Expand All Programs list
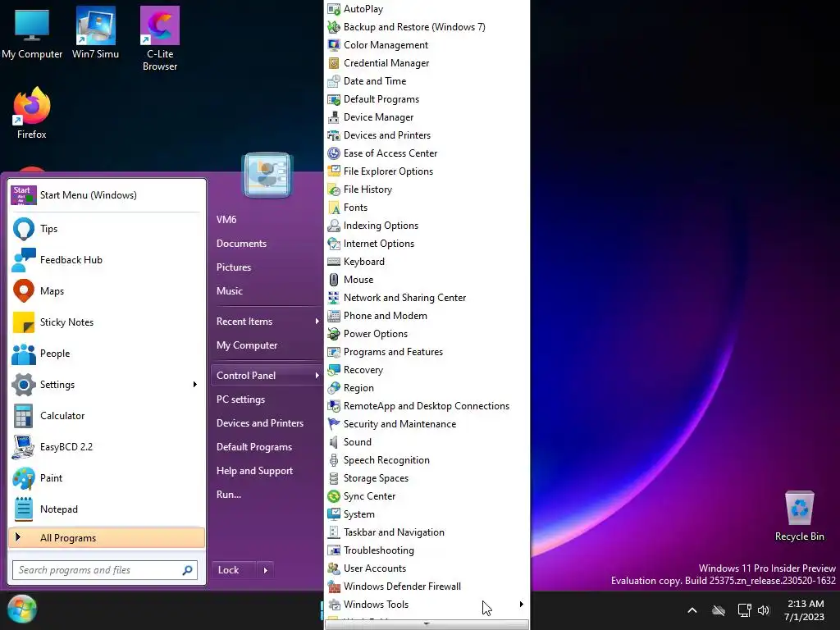 [x=107, y=538]
